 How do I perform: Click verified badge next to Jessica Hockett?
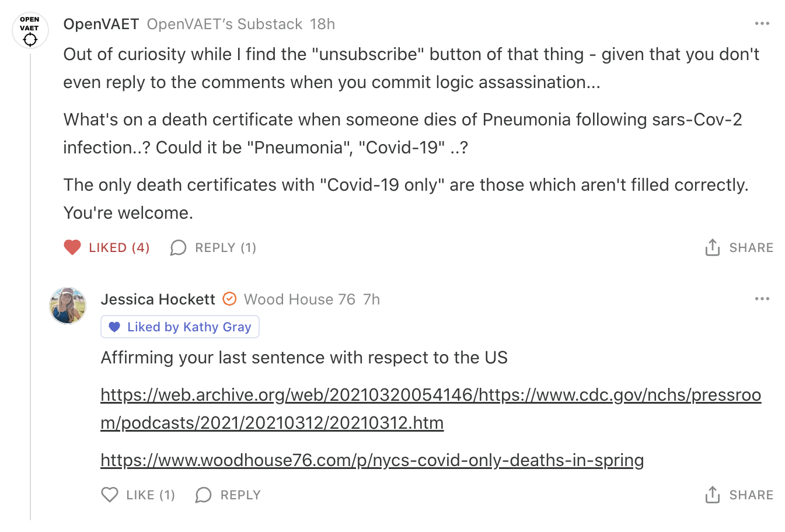(x=230, y=299)
